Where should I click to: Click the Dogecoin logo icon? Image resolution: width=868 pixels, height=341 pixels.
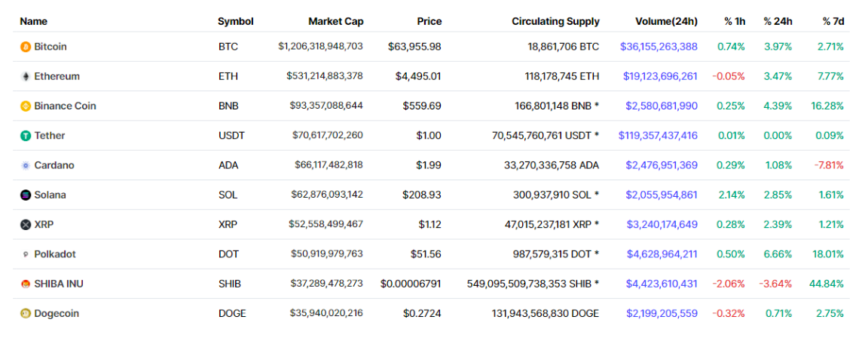coord(26,314)
